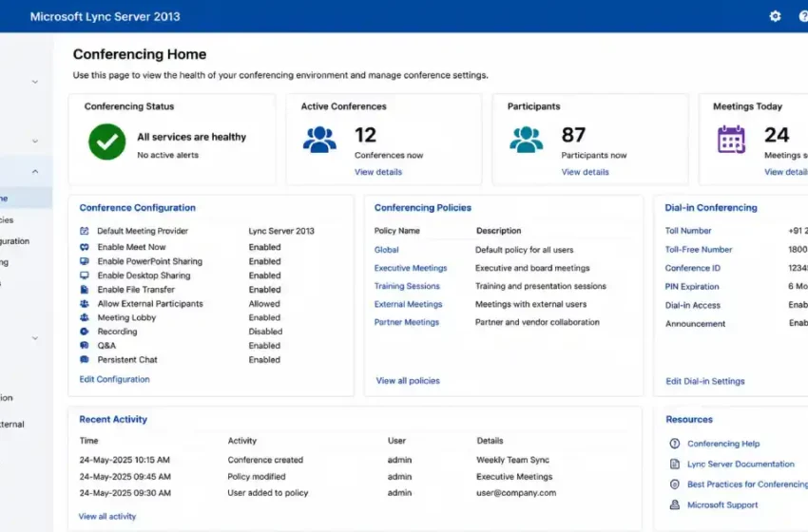Click View all policies link
The width and height of the screenshot is (808, 532).
(408, 381)
